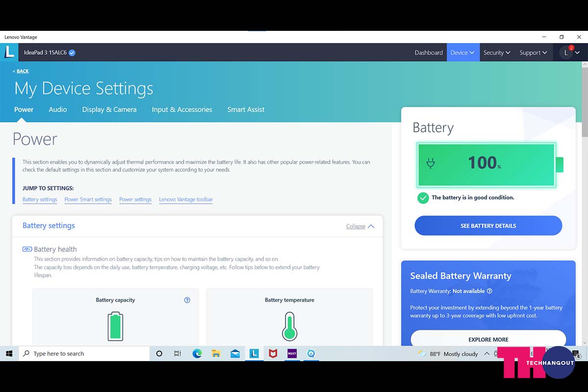Click the verified badge beside IdeaPad 3 15ALC6

click(x=72, y=52)
